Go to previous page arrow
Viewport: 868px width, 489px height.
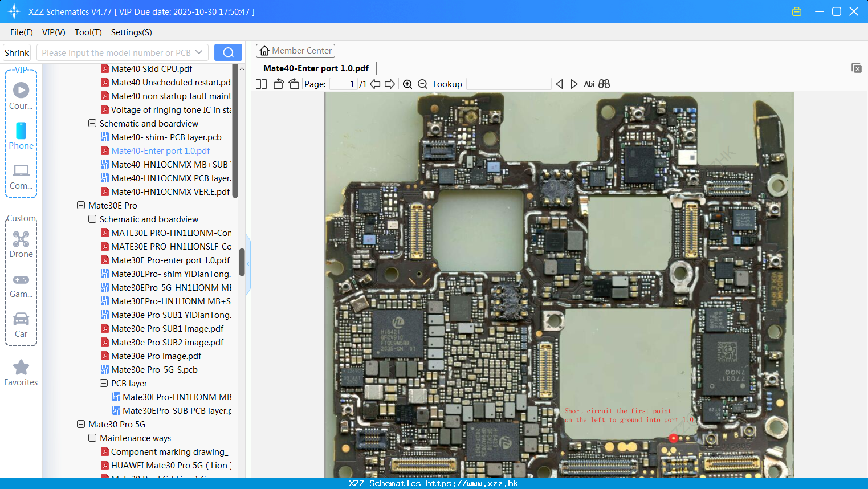375,84
